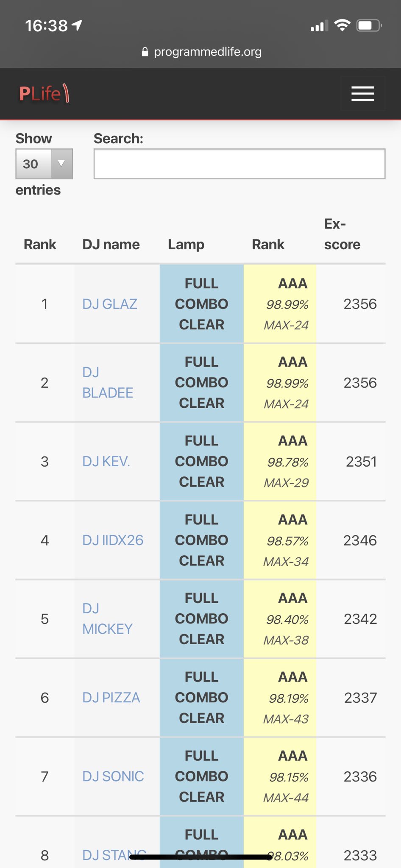The image size is (401, 868).
Task: Tap the programmedlife.org address bar
Action: point(208,52)
